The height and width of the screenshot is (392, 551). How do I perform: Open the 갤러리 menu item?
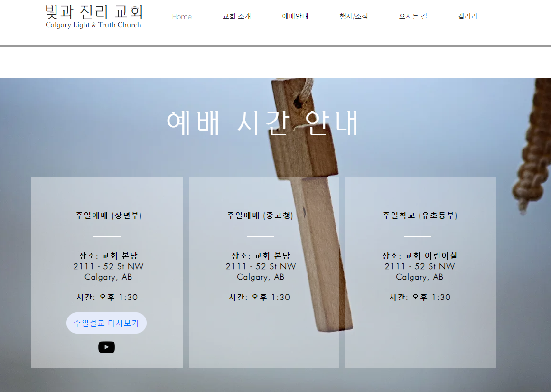pos(467,17)
